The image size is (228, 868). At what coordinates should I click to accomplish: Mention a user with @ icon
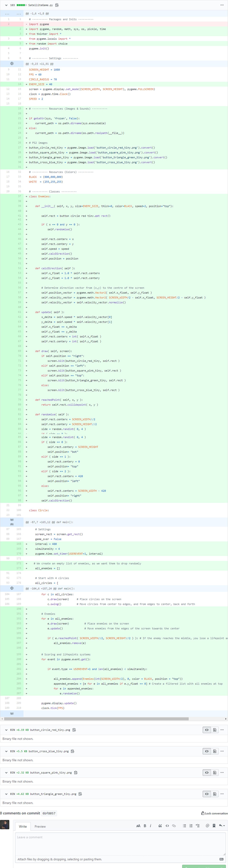click(207, 826)
